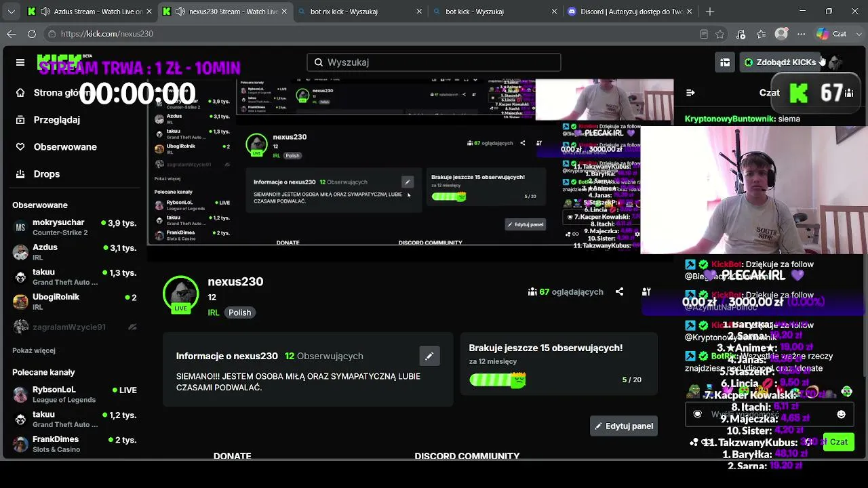Viewport: 868px width, 488px height.
Task: Click the chat message input field
Action: pos(770,414)
